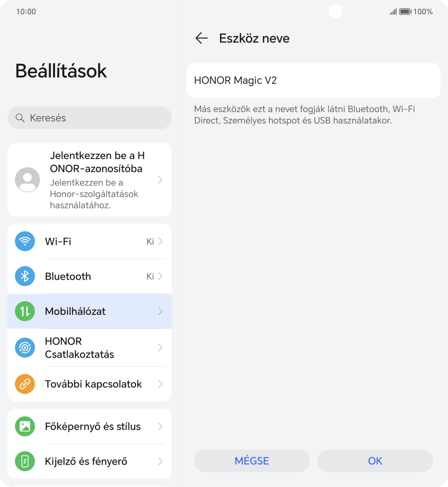448x487 pixels.
Task: Tap the Wi-Fi settings icon
Action: point(25,241)
